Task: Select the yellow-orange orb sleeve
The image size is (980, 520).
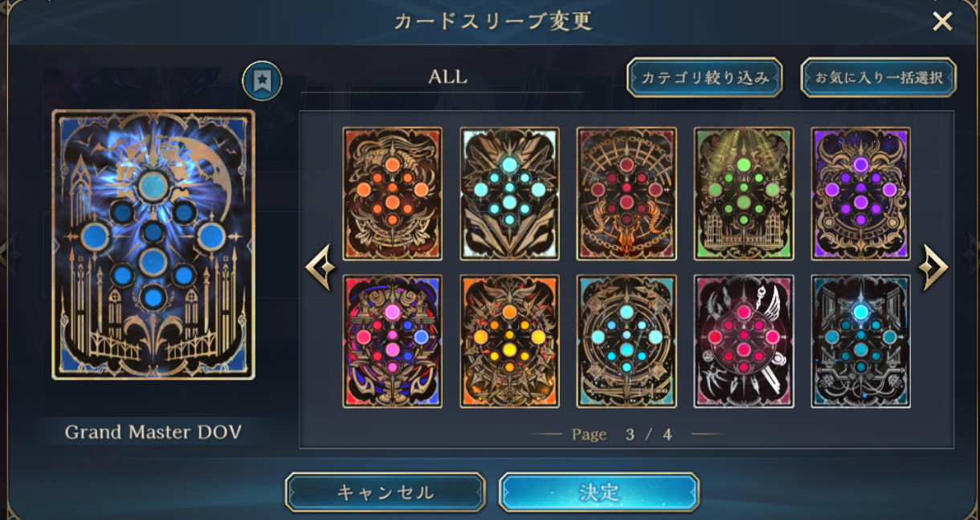Action: 509,342
